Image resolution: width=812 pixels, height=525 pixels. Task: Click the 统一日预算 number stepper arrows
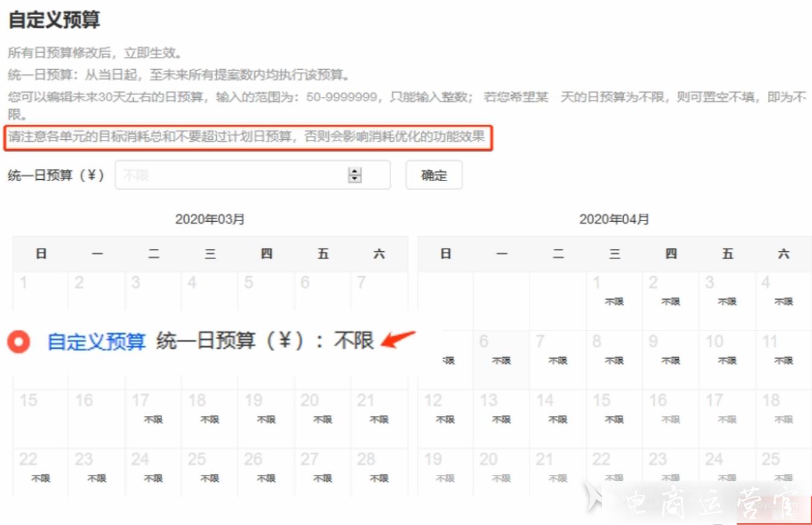tap(355, 175)
